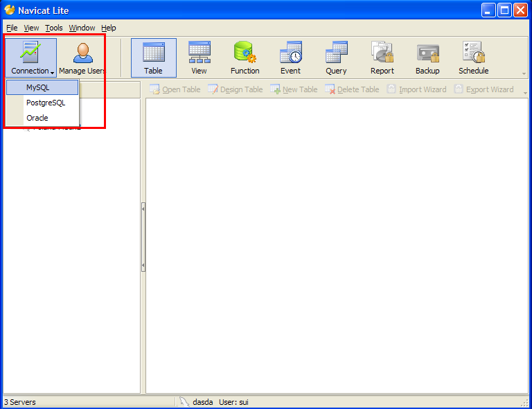Screen dimensions: 532x409
Task: Open the View menu in menu bar
Action: pyautogui.click(x=31, y=28)
